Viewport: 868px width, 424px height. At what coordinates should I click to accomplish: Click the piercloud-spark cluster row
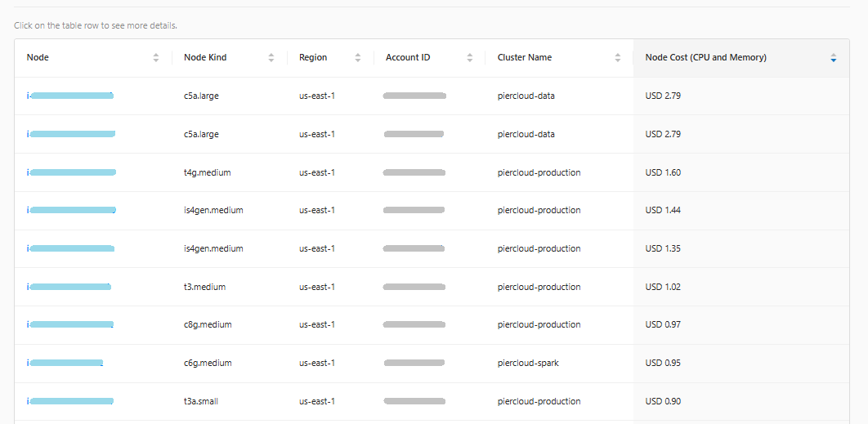pos(528,364)
